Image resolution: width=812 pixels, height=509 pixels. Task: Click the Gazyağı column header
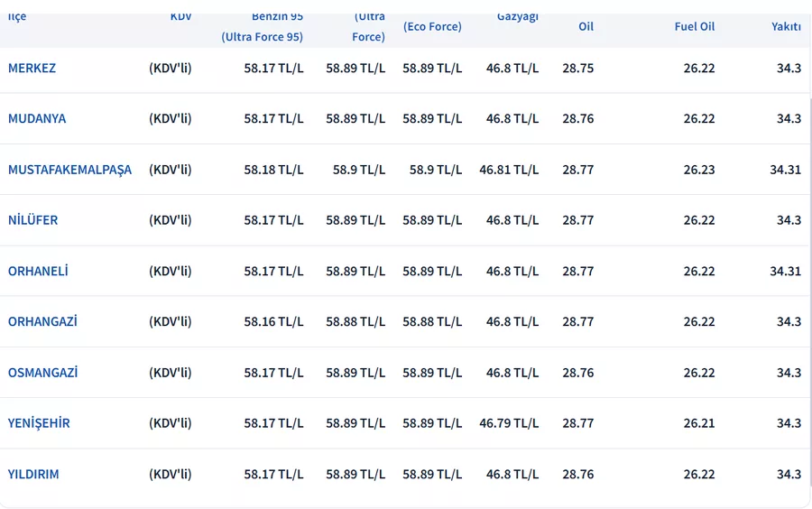click(518, 17)
